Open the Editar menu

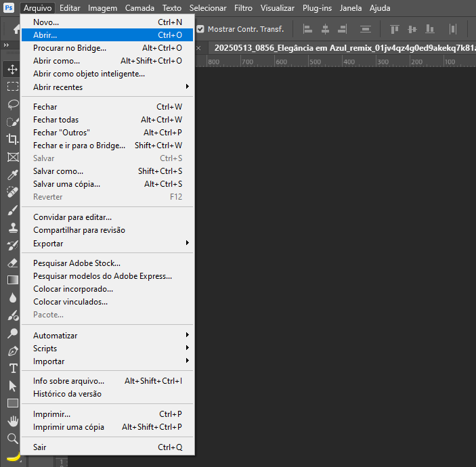point(70,8)
